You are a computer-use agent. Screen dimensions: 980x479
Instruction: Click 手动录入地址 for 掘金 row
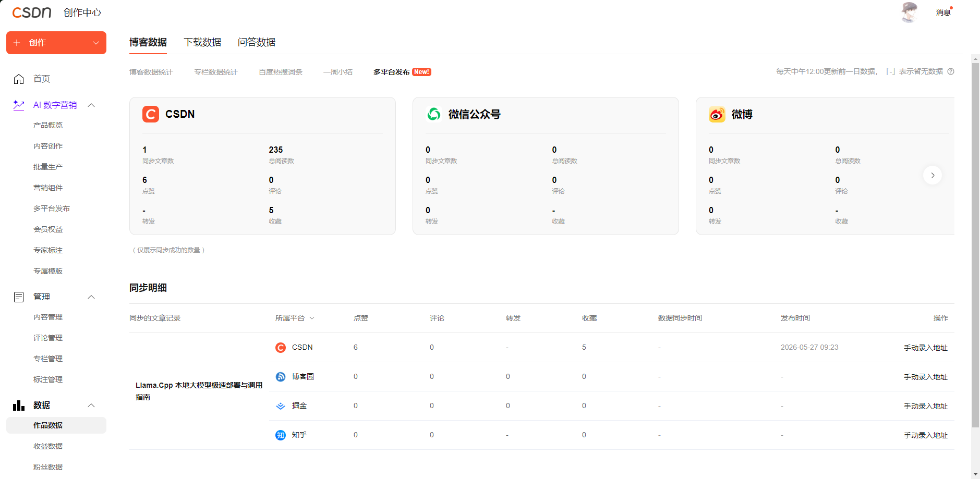click(926, 406)
